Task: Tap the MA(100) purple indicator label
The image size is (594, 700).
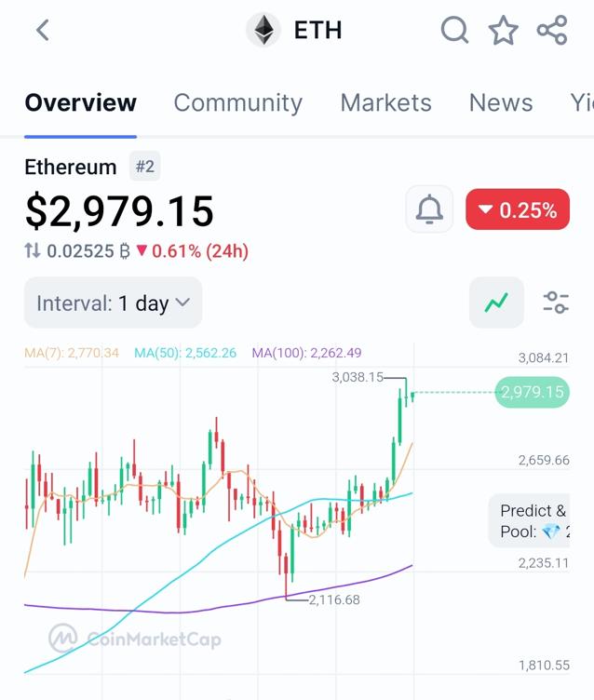Action: pos(306,353)
